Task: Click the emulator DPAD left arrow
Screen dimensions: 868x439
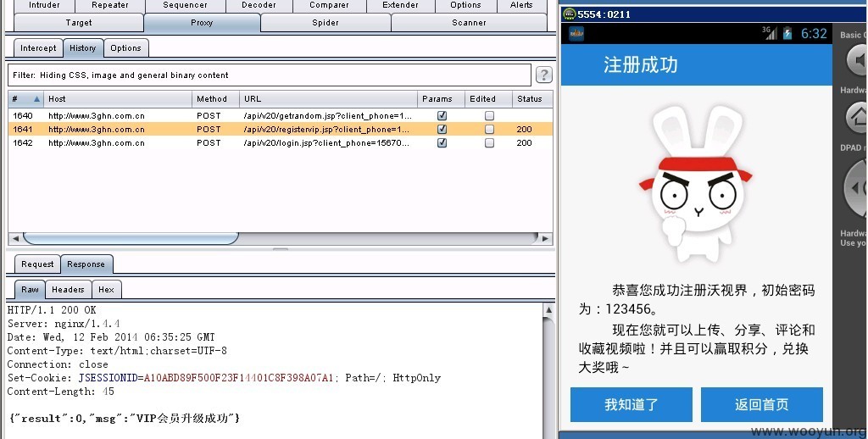Action: coord(856,188)
